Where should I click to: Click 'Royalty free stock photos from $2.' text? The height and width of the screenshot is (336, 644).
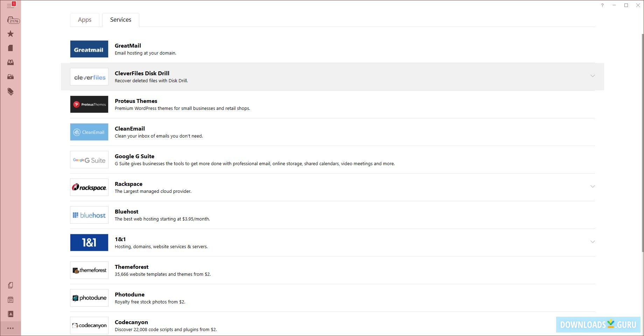[150, 302]
